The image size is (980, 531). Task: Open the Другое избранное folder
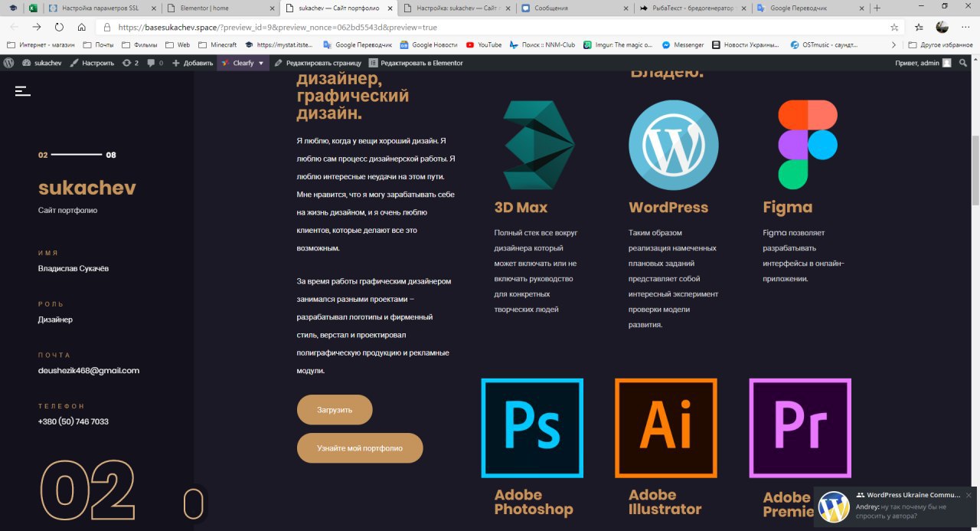pyautogui.click(x=940, y=44)
